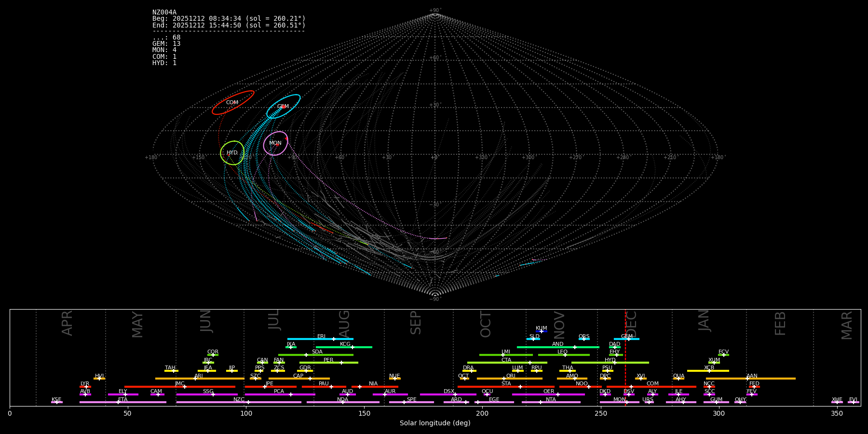Click the CAP orange shower bar
Screen dimensions: 868x434
(299, 379)
